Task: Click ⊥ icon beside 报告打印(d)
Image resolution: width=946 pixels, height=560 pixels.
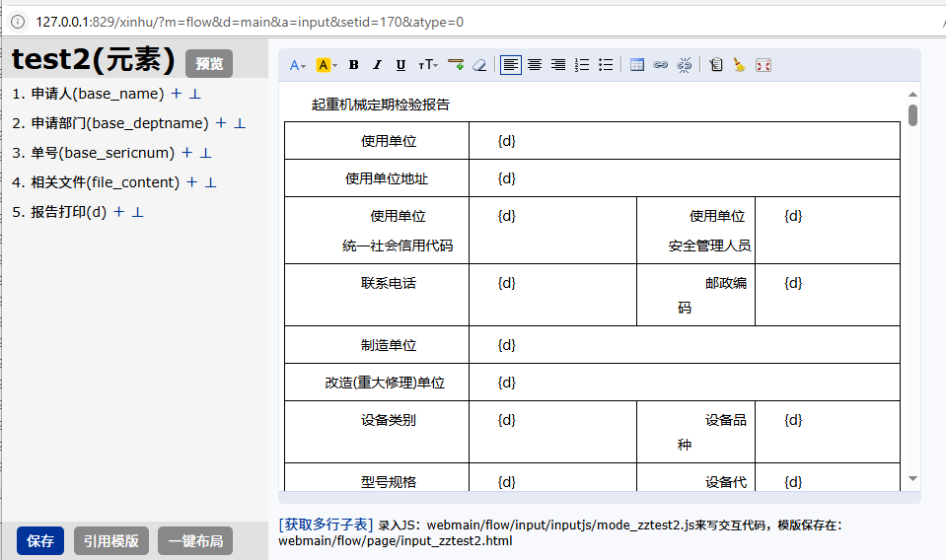Action: coord(137,212)
